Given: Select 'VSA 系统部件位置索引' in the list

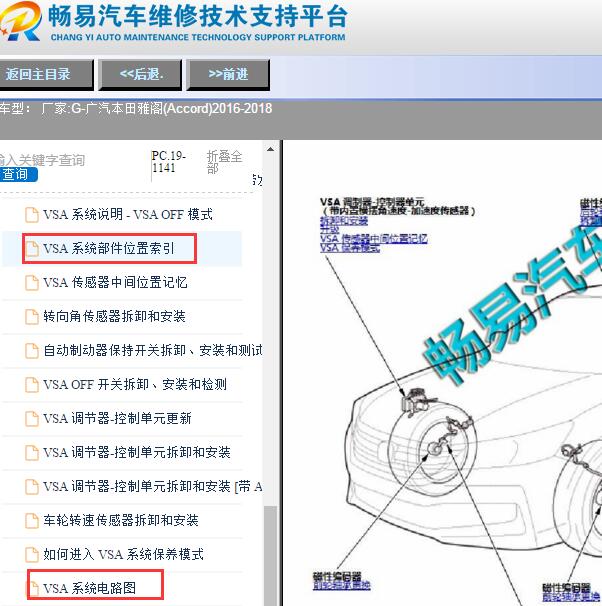Looking at the screenshot, I should (109, 248).
